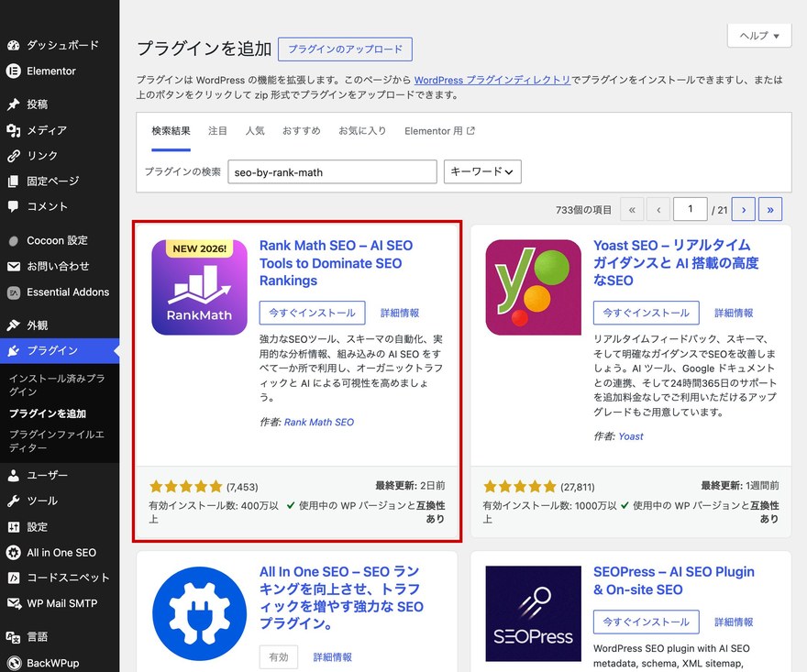807x672 pixels.
Task: Click the All In One SEO plugin logo
Action: [199, 613]
